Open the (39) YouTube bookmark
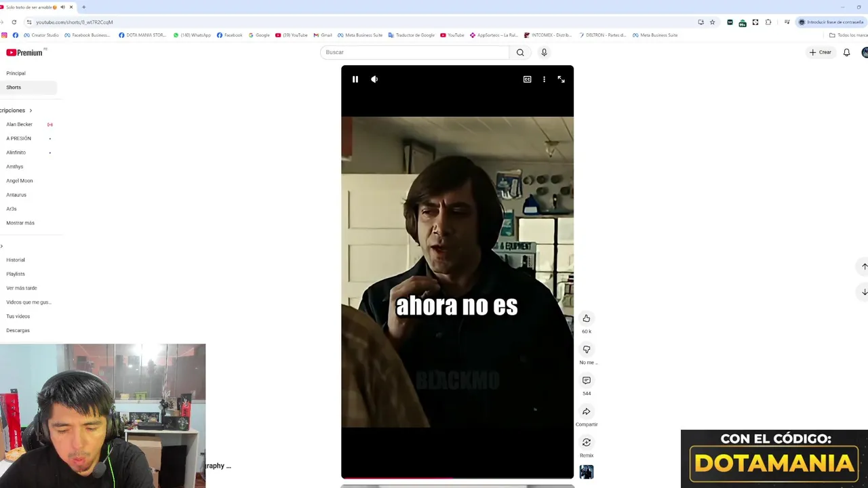The height and width of the screenshot is (488, 868). pos(292,35)
